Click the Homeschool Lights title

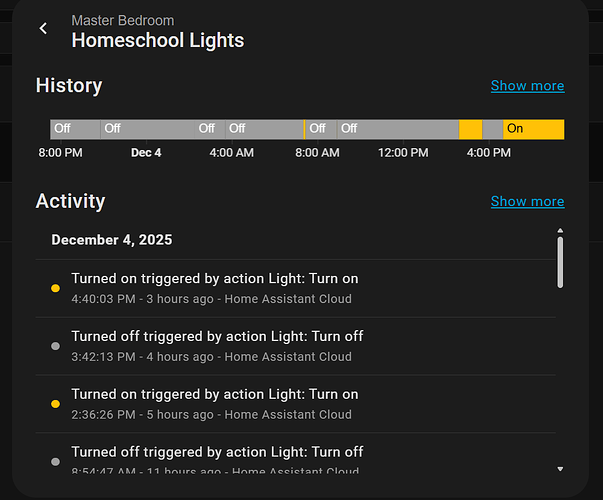point(157,40)
